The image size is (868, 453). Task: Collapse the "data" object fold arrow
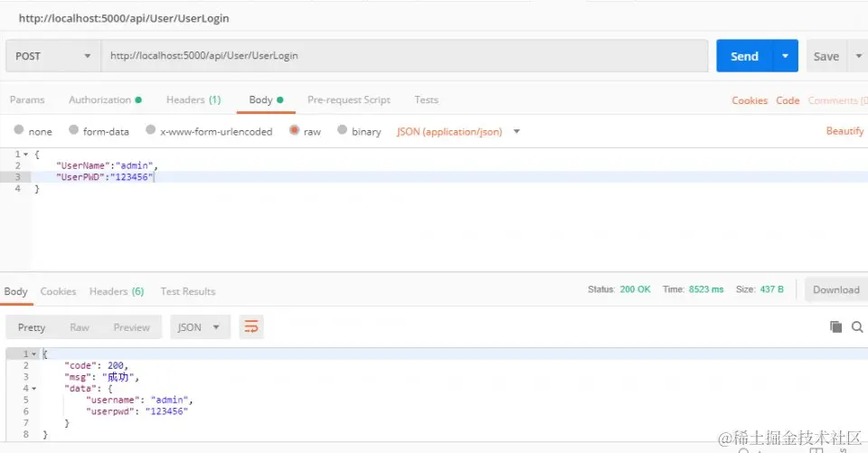pos(33,389)
